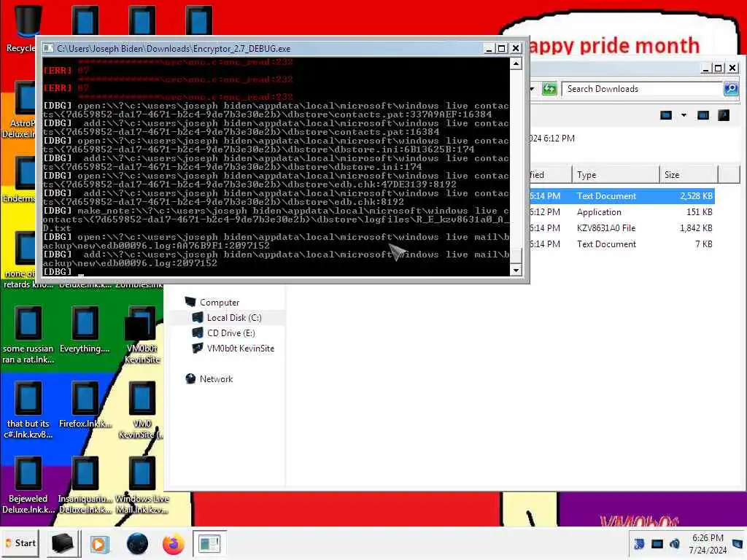This screenshot has width=747, height=560.
Task: Select the highlighted Text Document 2,528 KB row
Action: pyautogui.click(x=622, y=195)
